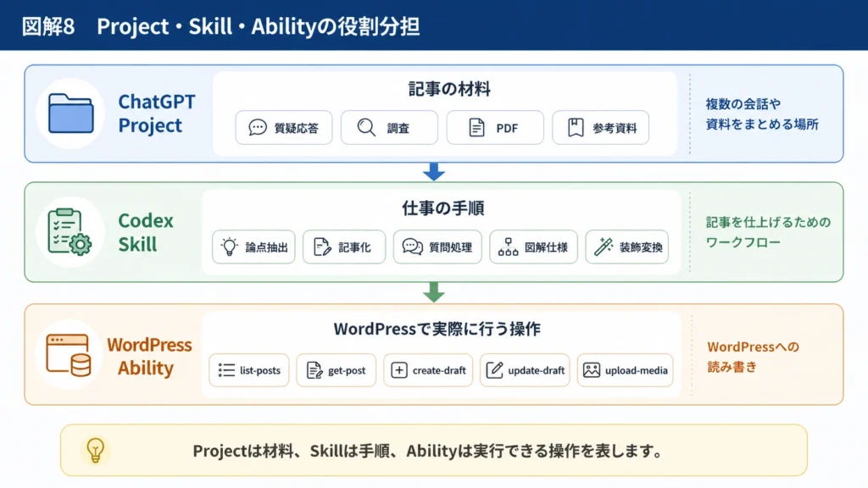Click the Codex Skill title text
Image resolution: width=868 pixels, height=488 pixels.
146,232
